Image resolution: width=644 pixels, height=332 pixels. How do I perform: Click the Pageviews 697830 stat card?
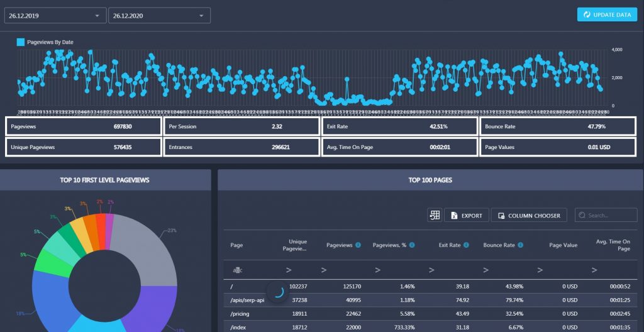84,126
